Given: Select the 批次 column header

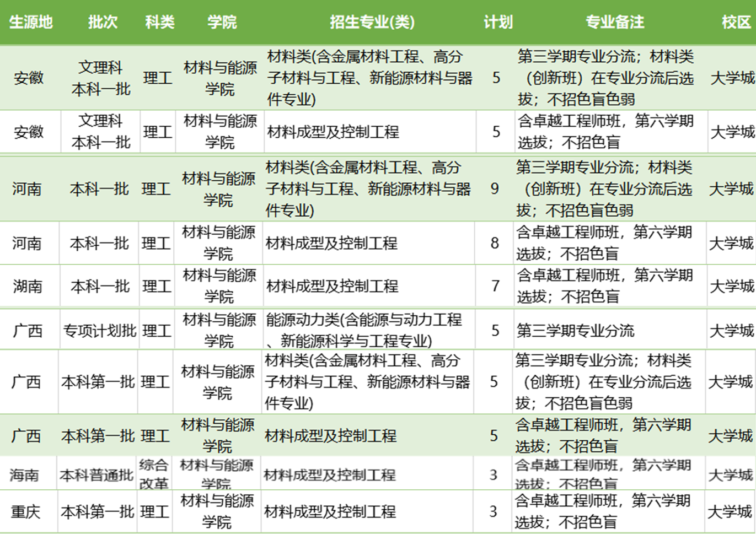Looking at the screenshot, I should coord(103,22).
